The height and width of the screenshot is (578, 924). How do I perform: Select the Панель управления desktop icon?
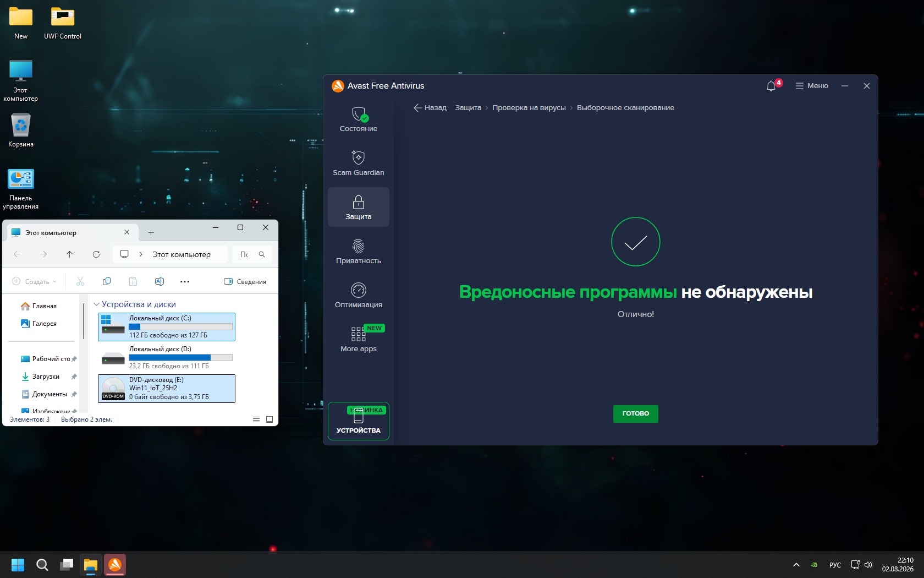click(21, 189)
